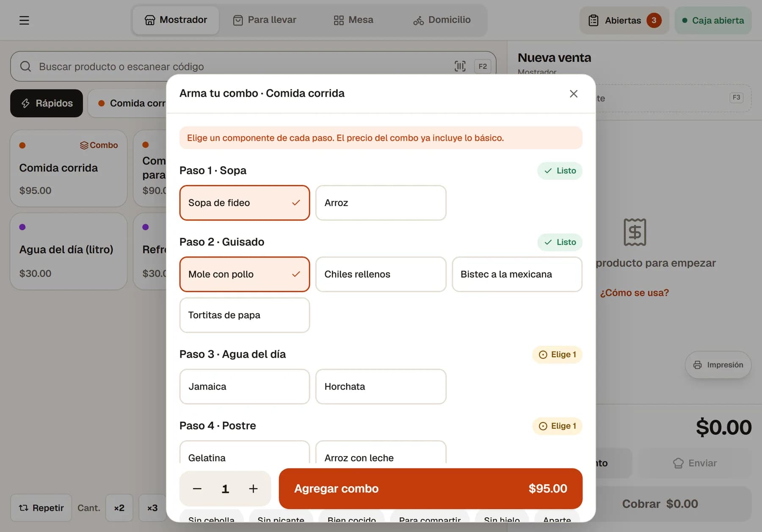This screenshot has height=532, width=762.
Task: Select Tortitas de papa option
Action: (x=245, y=315)
